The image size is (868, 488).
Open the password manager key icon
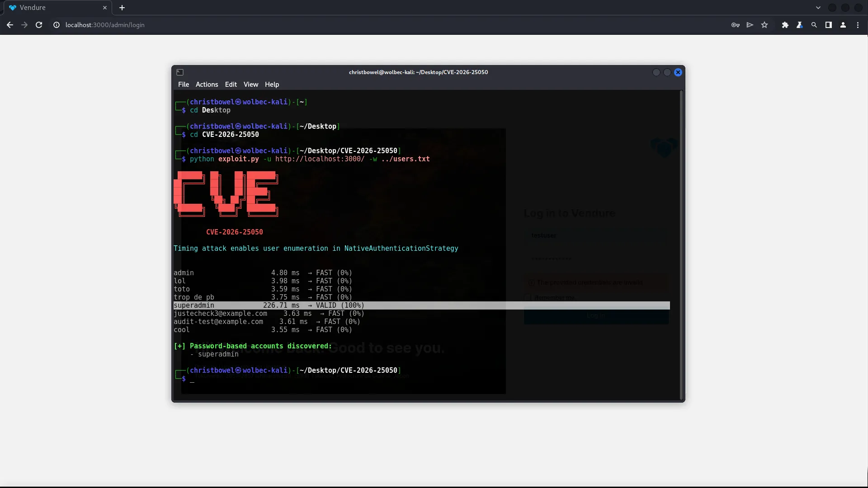click(x=735, y=25)
